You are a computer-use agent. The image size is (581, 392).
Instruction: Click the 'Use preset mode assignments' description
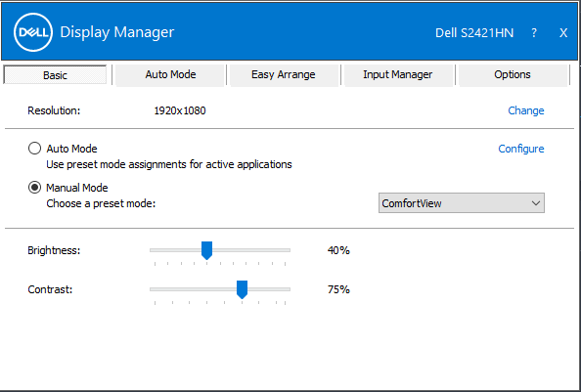[169, 164]
